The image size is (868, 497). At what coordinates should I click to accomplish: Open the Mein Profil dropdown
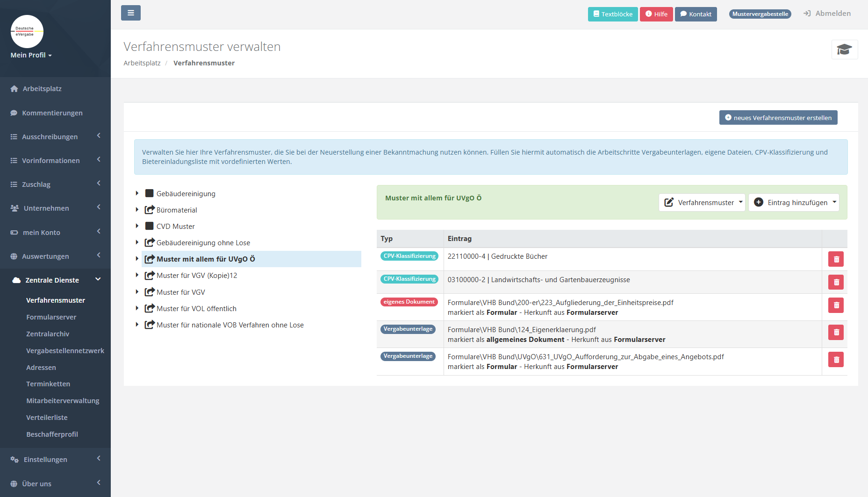(31, 55)
